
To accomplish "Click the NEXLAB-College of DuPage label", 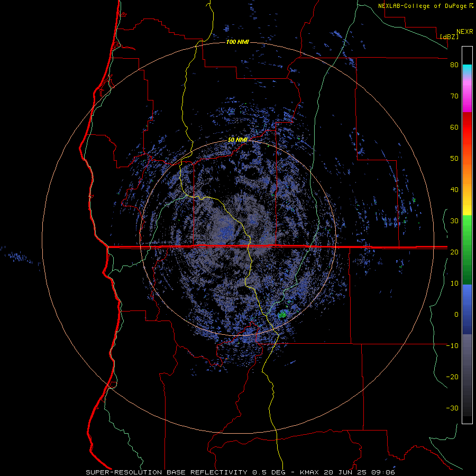I will (x=423, y=6).
